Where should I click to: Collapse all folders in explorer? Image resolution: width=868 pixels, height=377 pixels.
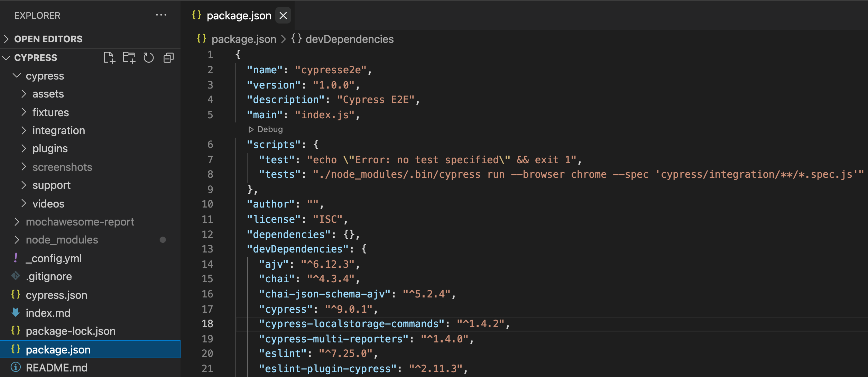(x=168, y=58)
